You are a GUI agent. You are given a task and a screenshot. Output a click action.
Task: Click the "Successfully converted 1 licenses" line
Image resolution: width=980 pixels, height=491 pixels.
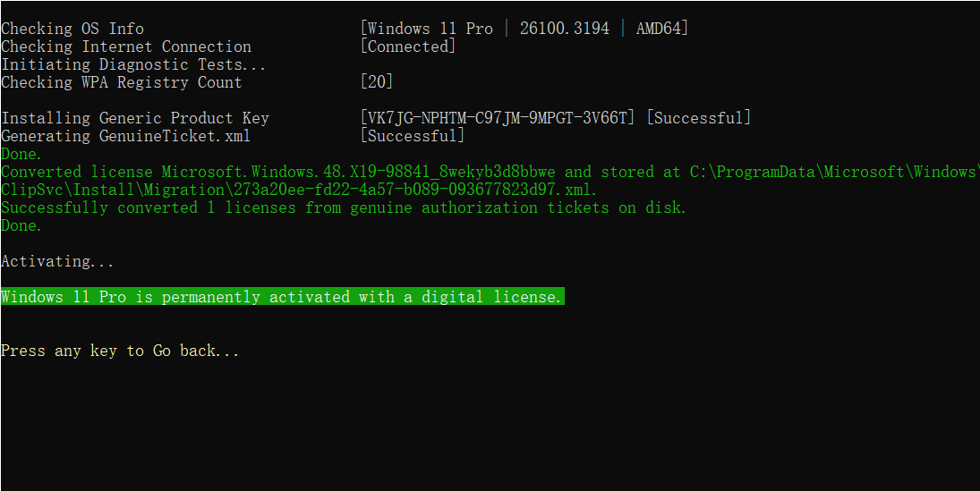(x=344, y=207)
